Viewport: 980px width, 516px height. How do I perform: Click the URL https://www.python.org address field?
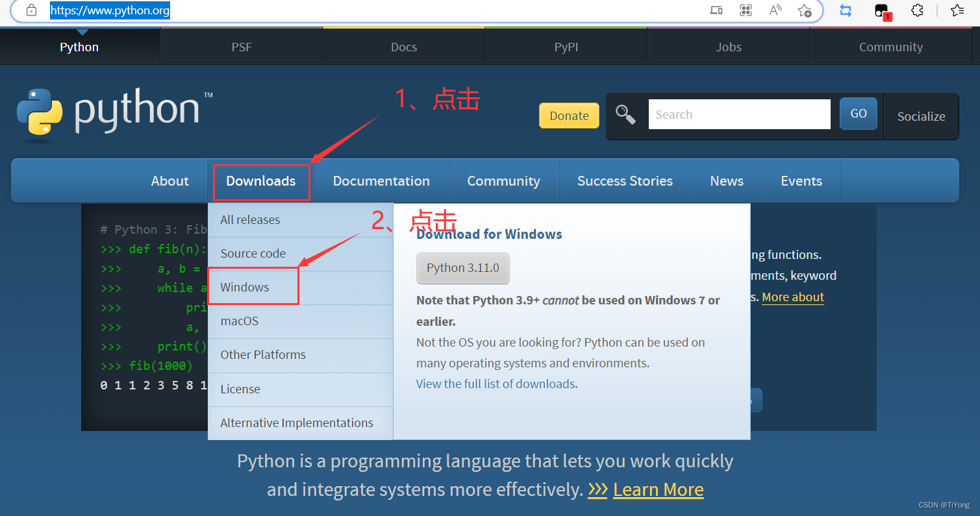point(110,10)
